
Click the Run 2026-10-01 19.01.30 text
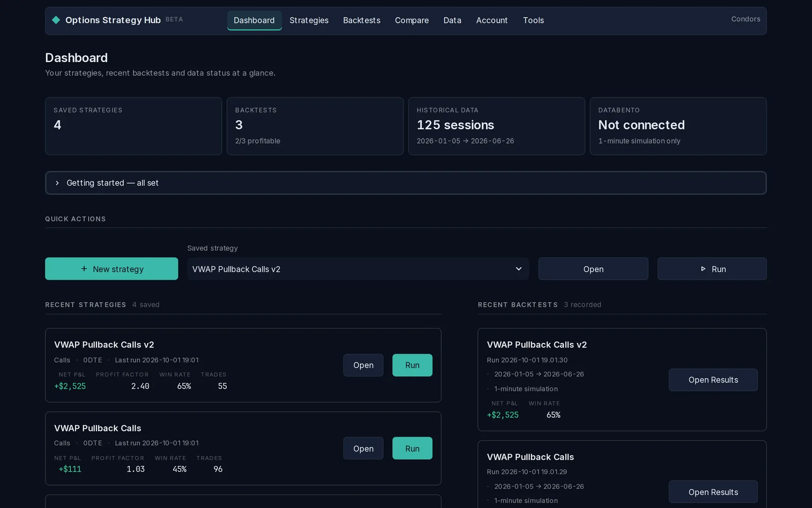click(x=527, y=360)
